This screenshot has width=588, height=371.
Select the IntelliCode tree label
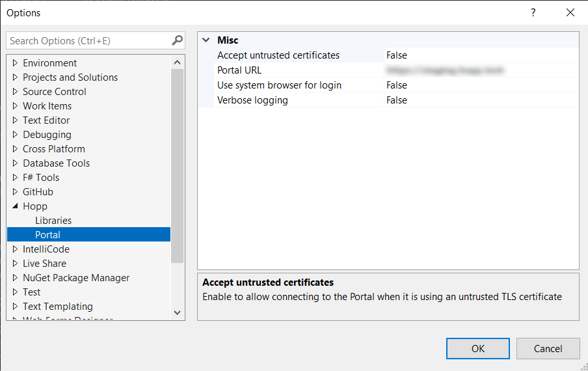click(46, 249)
